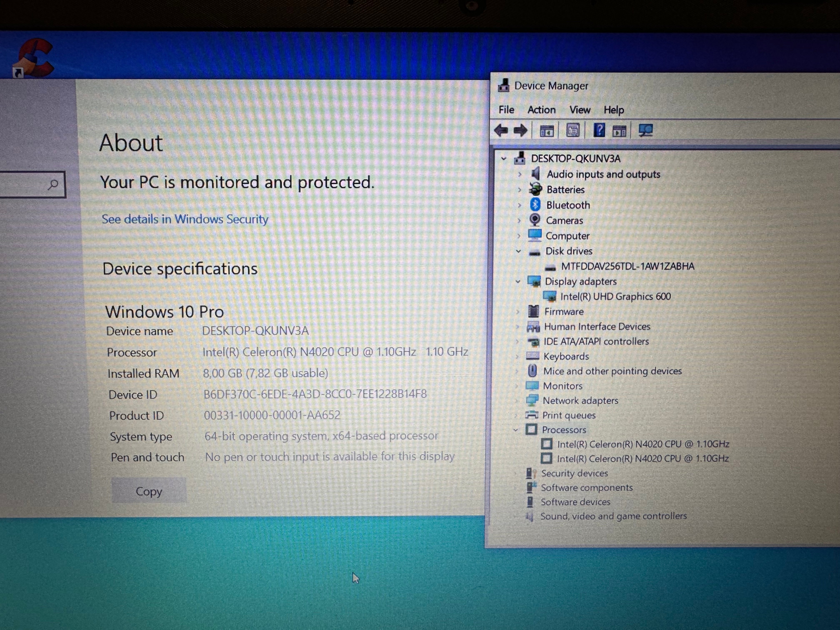Select the Batteries category icon

click(x=535, y=189)
